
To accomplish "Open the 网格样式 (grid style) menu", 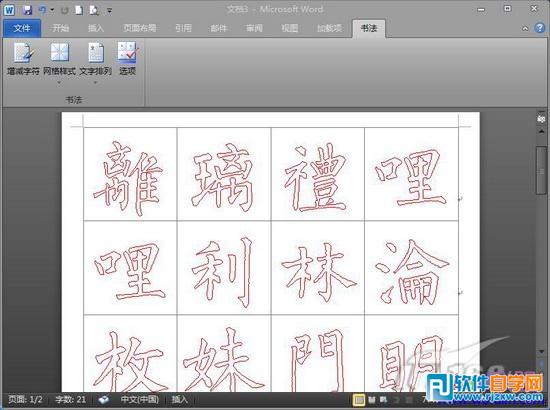I will [x=59, y=59].
